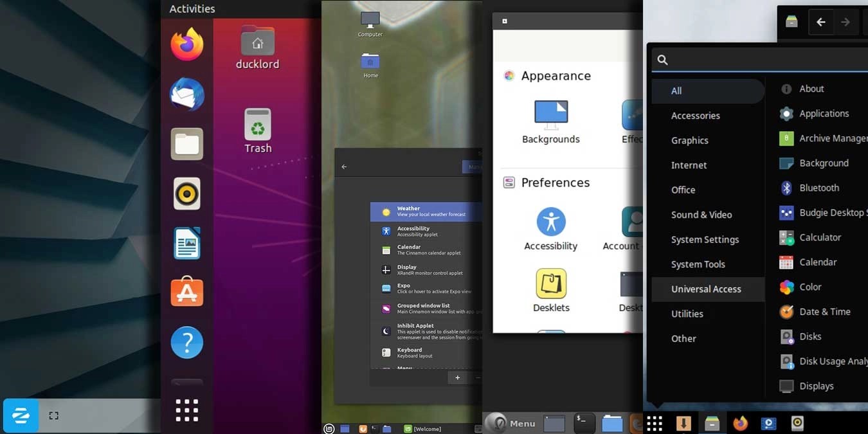The image size is (868, 434).
Task: Launch the terminal from the Cinnamon panel
Action: pyautogui.click(x=584, y=422)
